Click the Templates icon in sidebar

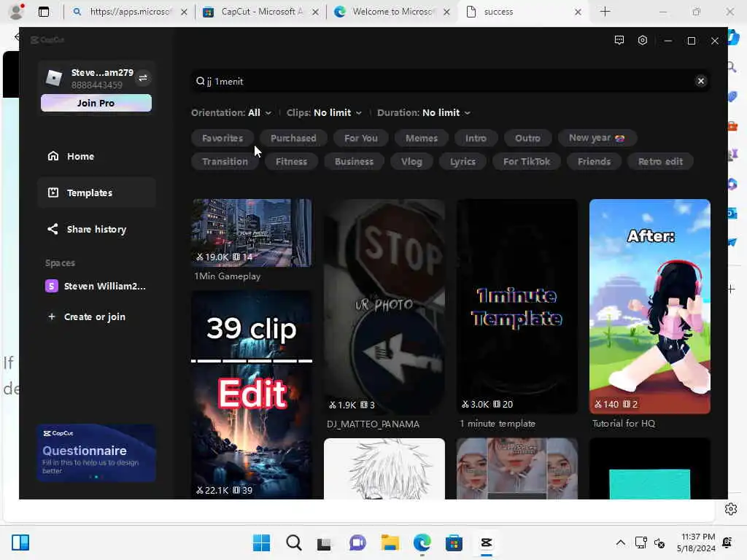(53, 192)
